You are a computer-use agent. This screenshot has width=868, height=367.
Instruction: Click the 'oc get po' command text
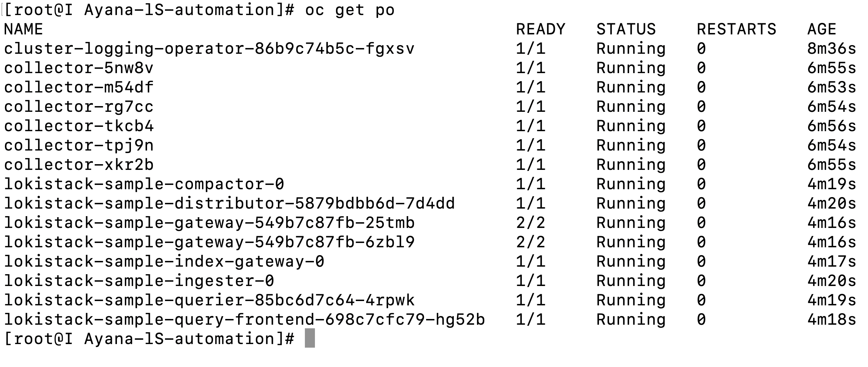click(350, 10)
